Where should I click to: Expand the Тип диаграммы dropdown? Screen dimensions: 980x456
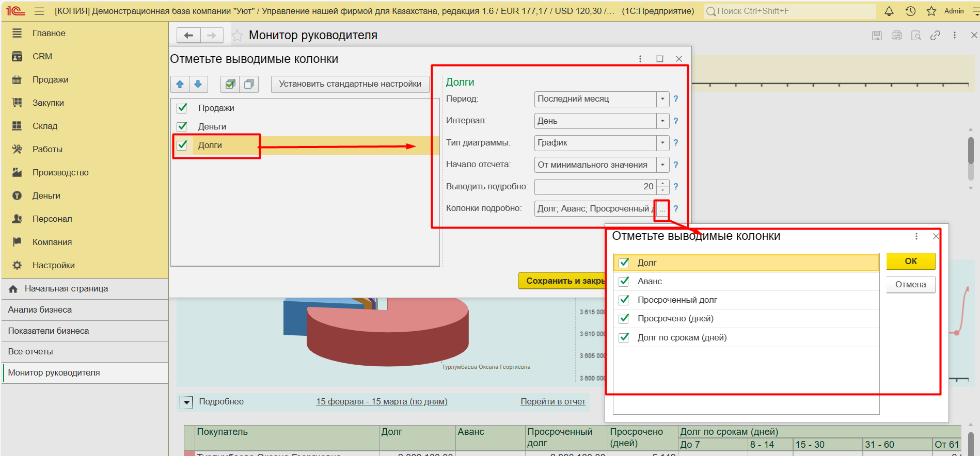[662, 143]
